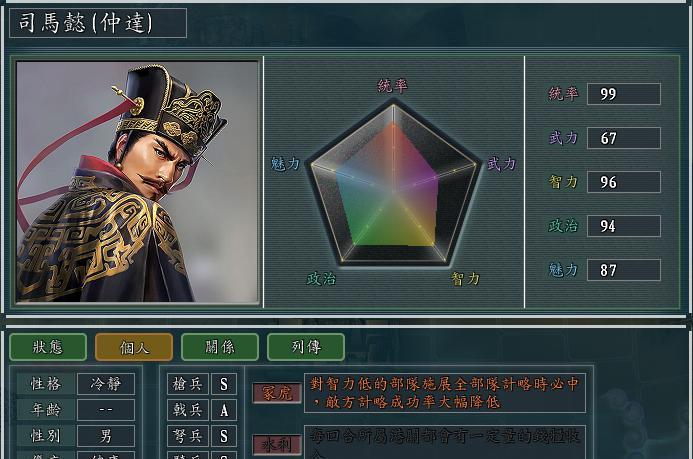Select the 性別 value 男
This screenshot has width=693, height=459.
[106, 436]
